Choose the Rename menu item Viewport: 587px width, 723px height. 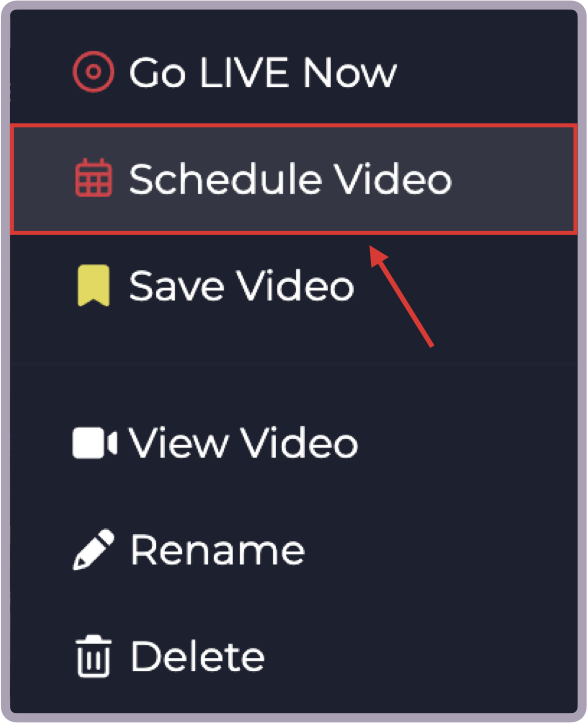[x=294, y=550]
